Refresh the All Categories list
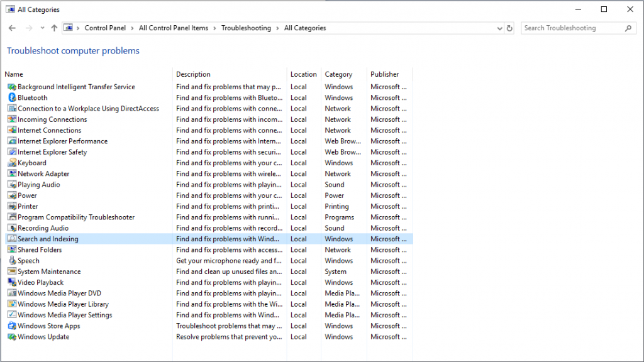The width and height of the screenshot is (644, 362). [x=509, y=28]
